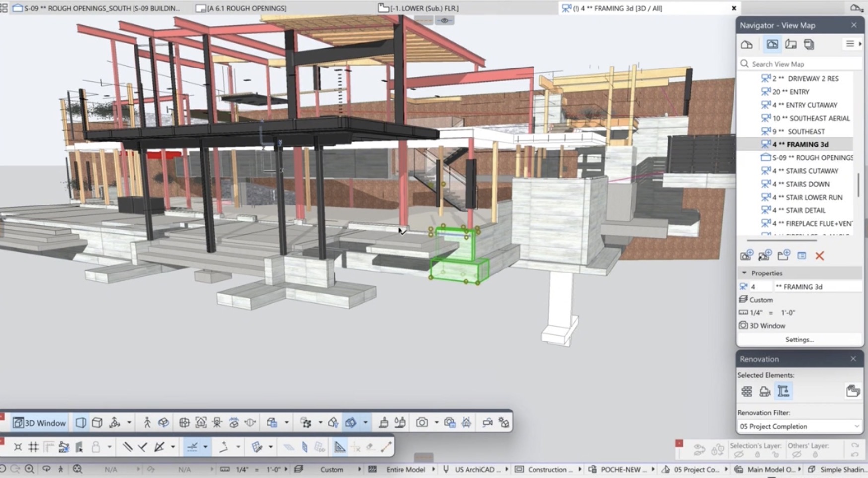Open Publisher Sets icon in Navigator

(809, 44)
